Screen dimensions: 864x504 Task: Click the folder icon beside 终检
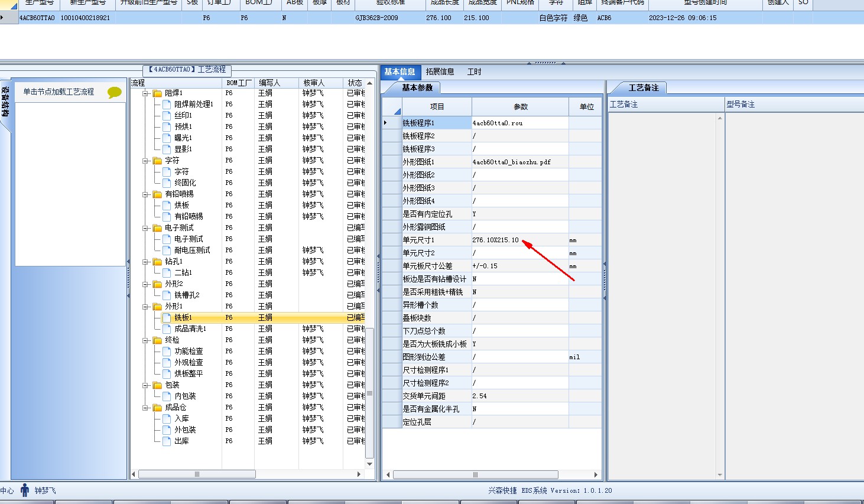click(x=157, y=340)
